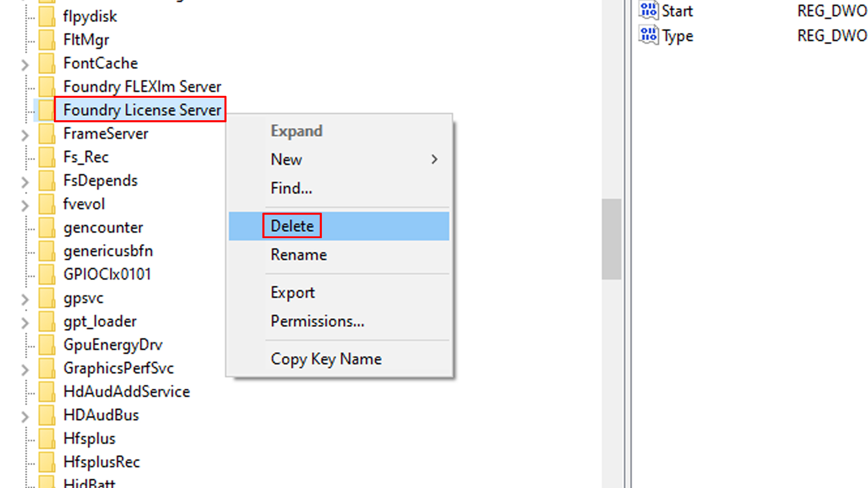
Task: Click the Type DWORD value icon
Action: pos(649,35)
